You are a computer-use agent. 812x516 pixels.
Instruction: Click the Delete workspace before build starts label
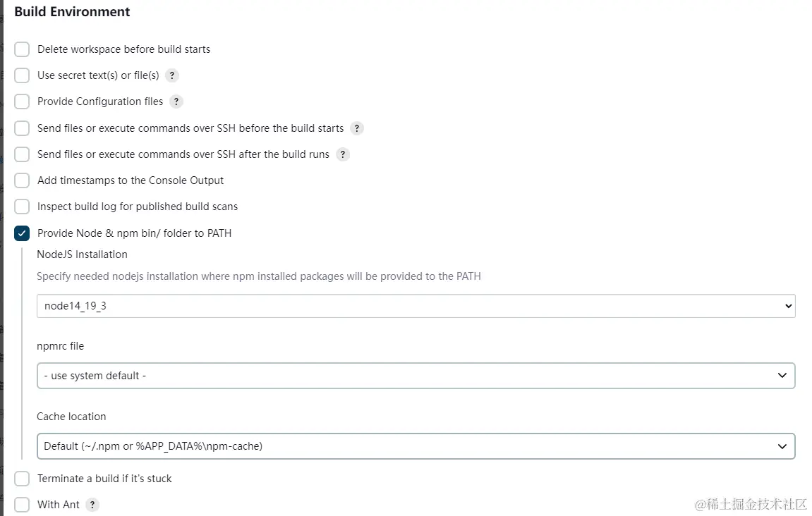pyautogui.click(x=123, y=49)
